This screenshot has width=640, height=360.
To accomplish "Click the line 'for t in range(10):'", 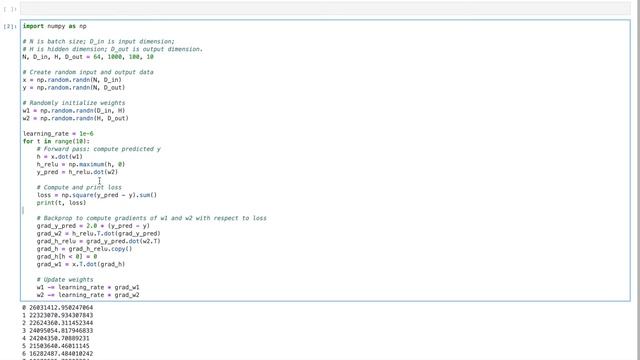I will point(56,142).
